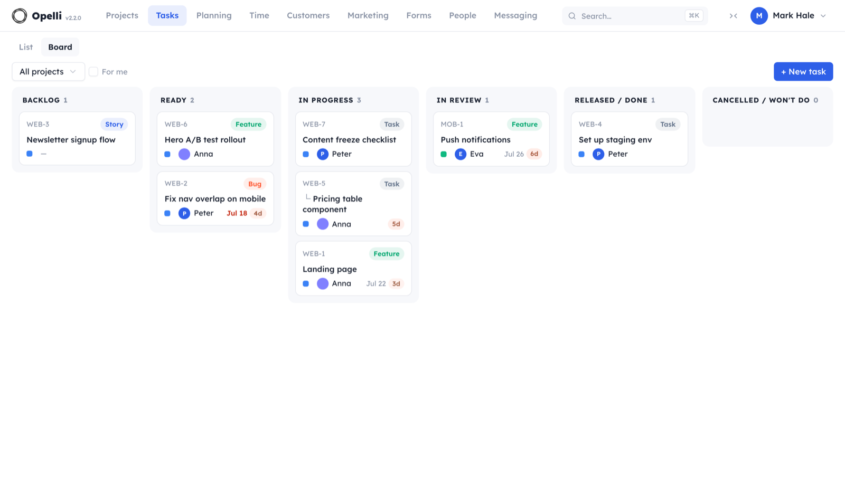Click Peter's avatar on the Content freeze checklist card
Image resolution: width=845 pixels, height=504 pixels.
tap(323, 154)
